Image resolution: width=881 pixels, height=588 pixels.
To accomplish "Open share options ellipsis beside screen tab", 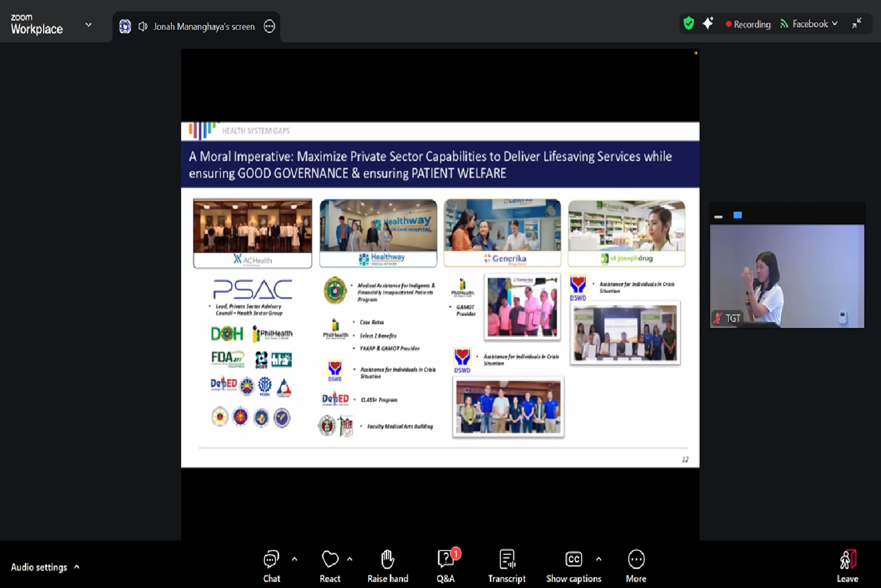I will point(269,26).
